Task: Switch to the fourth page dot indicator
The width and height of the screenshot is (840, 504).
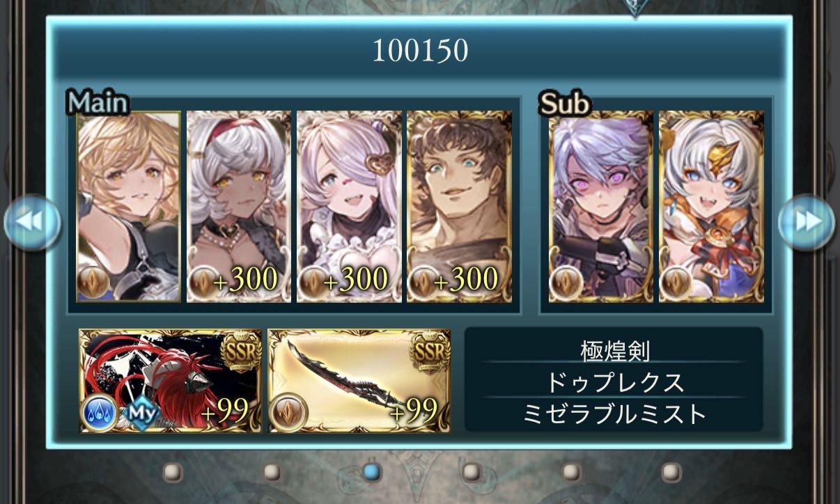Action: [472, 473]
